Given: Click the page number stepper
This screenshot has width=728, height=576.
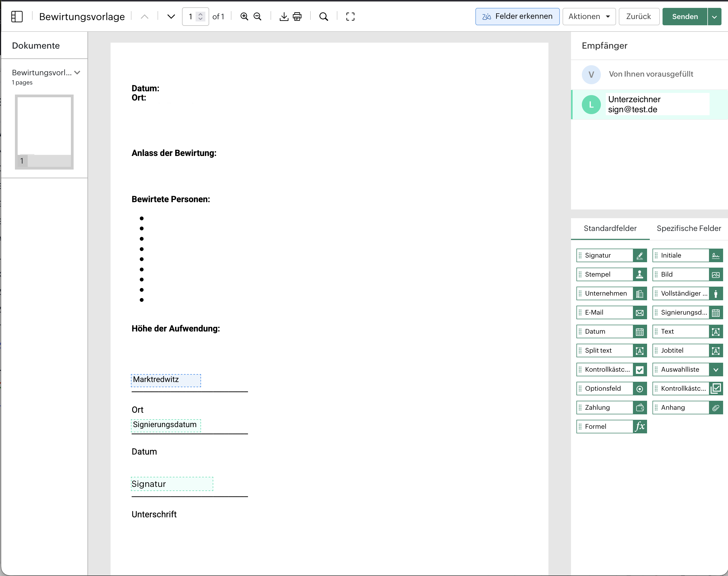Looking at the screenshot, I should point(201,17).
